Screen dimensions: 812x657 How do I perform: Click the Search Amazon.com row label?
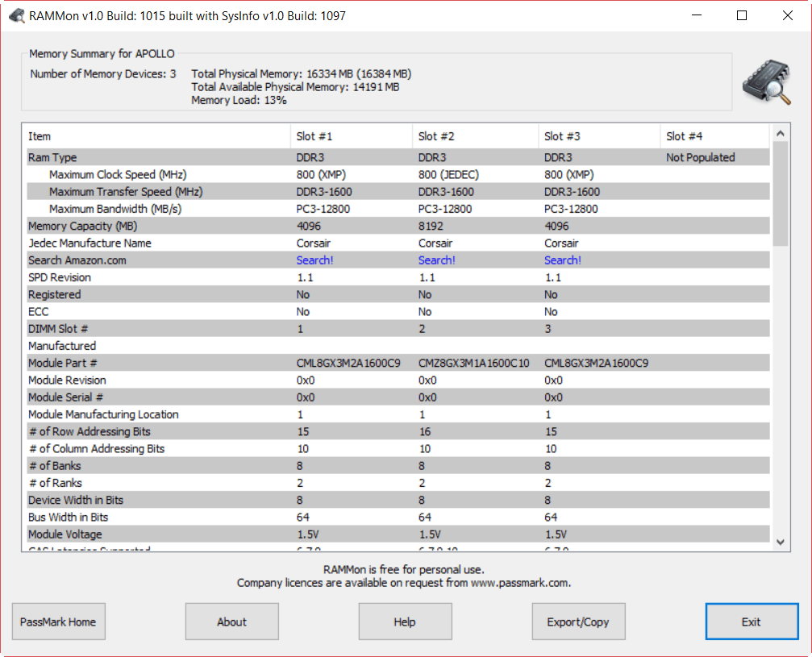pos(77,260)
